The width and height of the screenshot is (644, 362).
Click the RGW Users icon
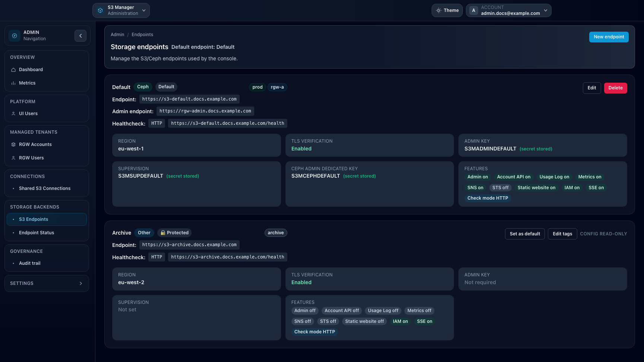point(13,158)
